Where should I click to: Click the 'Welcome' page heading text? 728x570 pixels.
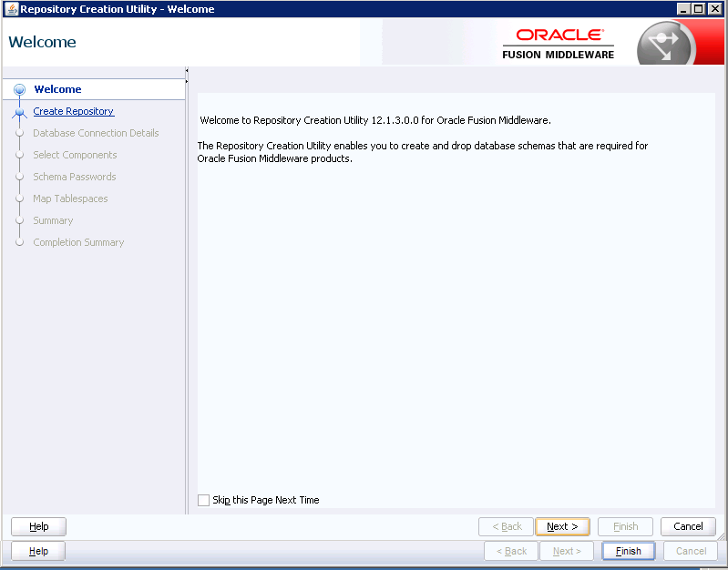point(42,42)
